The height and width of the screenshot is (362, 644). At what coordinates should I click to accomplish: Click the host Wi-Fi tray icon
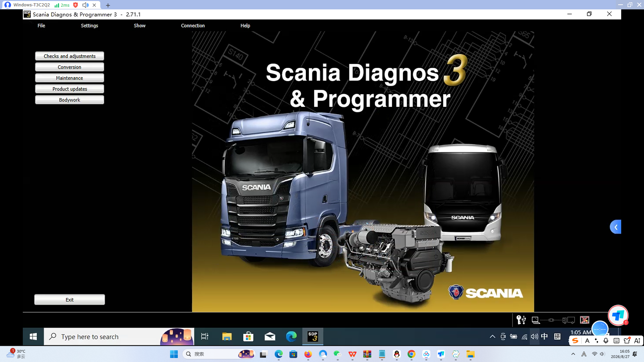(594, 354)
